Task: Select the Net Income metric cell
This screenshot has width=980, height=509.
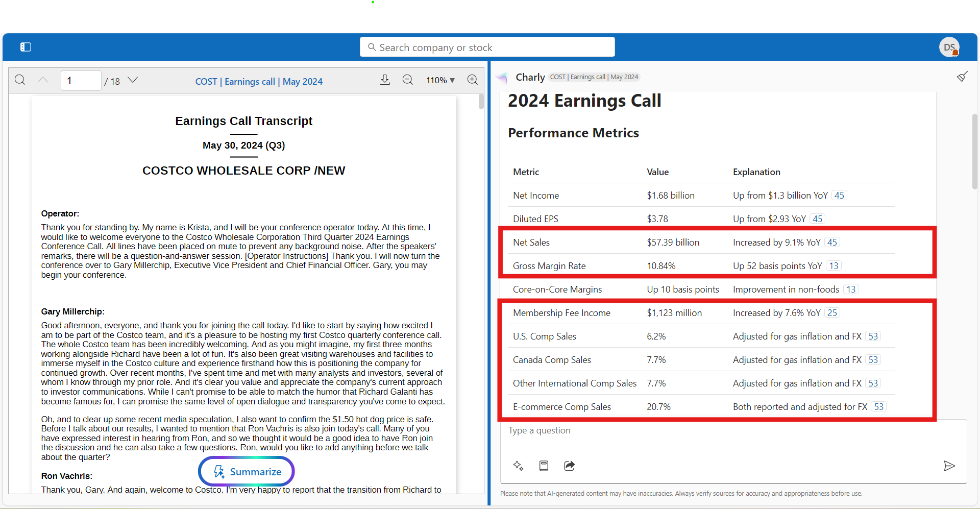Action: pyautogui.click(x=536, y=196)
